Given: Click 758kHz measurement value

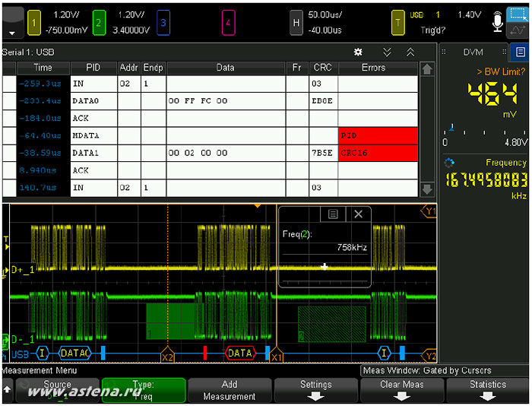Looking at the screenshot, I should click(352, 247).
